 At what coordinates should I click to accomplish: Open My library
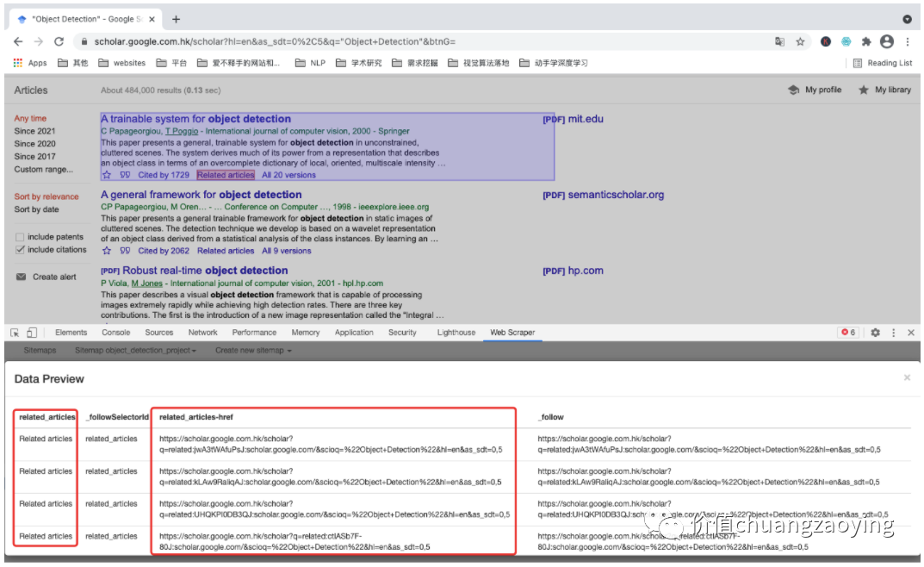tap(884, 90)
